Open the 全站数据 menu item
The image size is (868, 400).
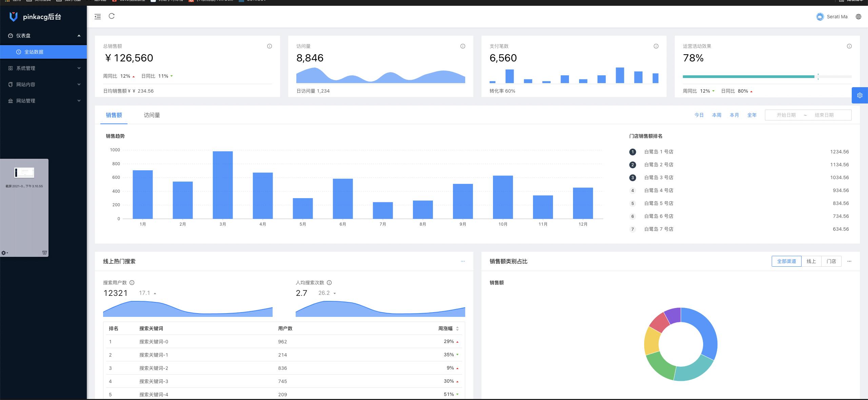[34, 52]
